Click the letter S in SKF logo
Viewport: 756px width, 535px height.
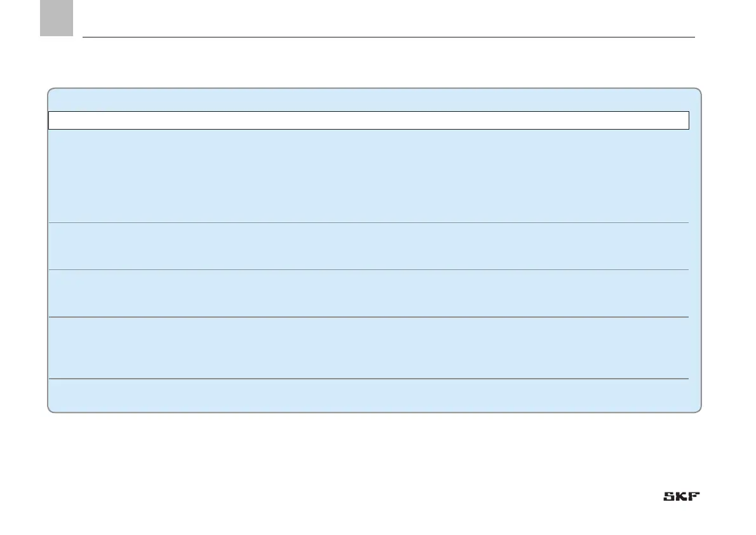(669, 496)
